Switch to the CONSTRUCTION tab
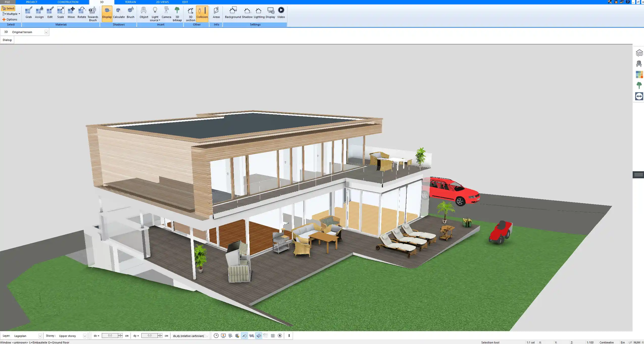 tap(68, 2)
